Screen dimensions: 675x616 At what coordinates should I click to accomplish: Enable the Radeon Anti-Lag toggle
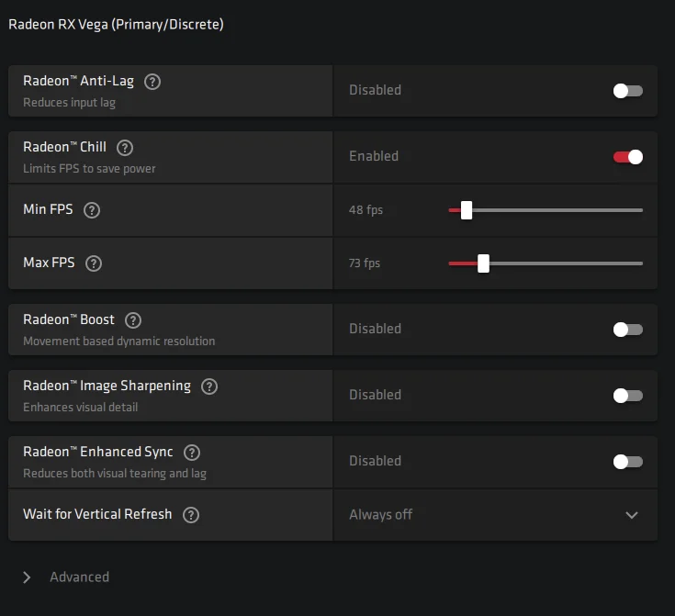pyautogui.click(x=627, y=91)
